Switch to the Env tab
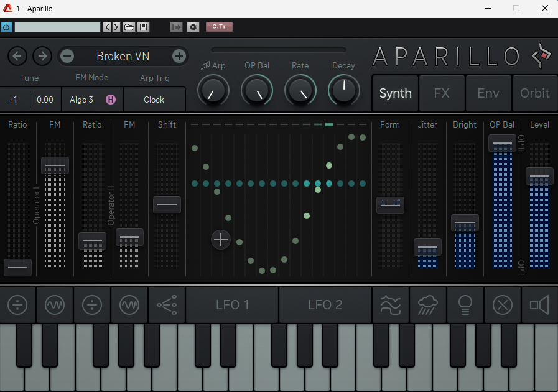558x392 pixels. (488, 93)
